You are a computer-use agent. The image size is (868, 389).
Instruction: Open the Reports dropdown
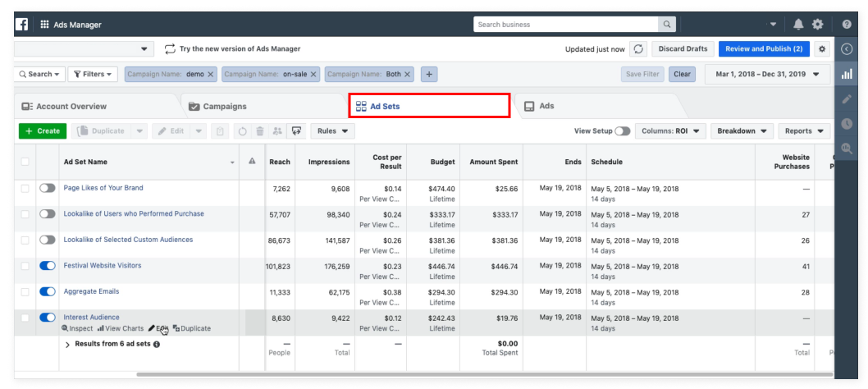[x=804, y=131]
